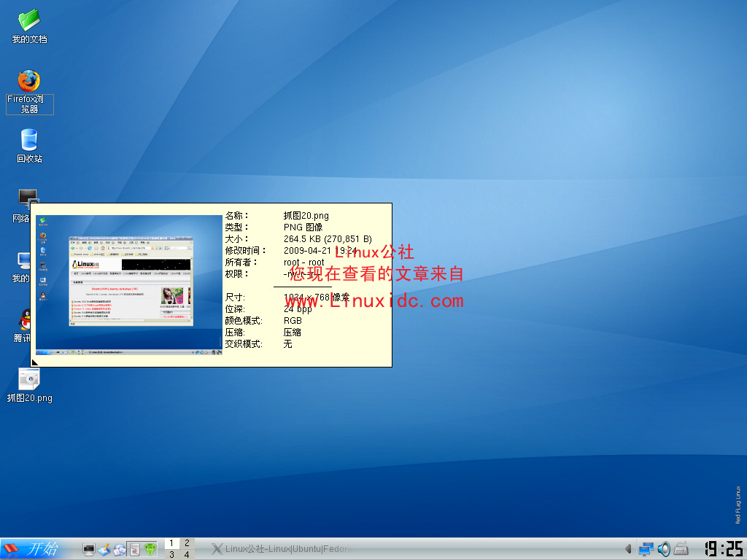
Task: Switch to virtual desktop 4
Action: point(187,555)
